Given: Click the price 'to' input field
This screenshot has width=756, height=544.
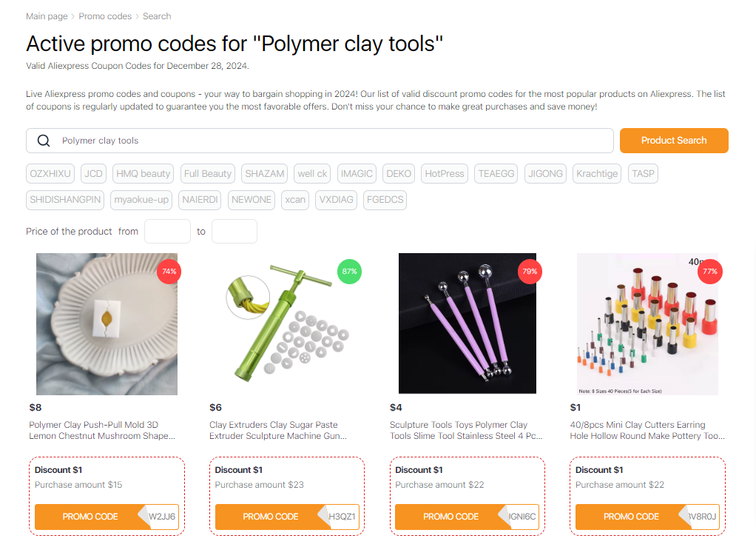Looking at the screenshot, I should [x=234, y=232].
